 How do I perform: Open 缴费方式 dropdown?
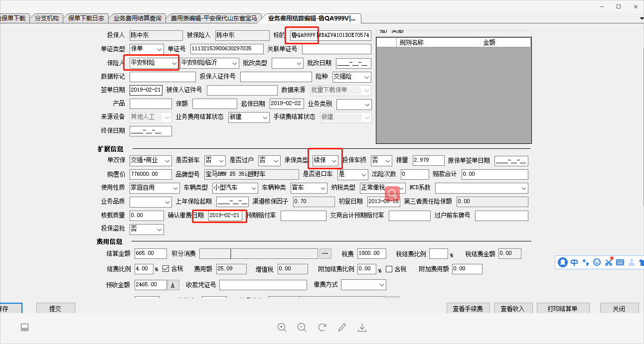coord(363,285)
